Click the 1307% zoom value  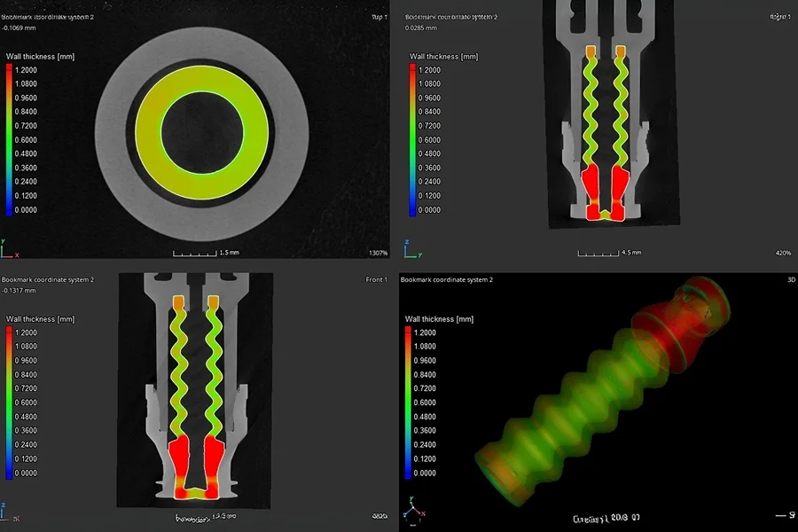coord(378,253)
